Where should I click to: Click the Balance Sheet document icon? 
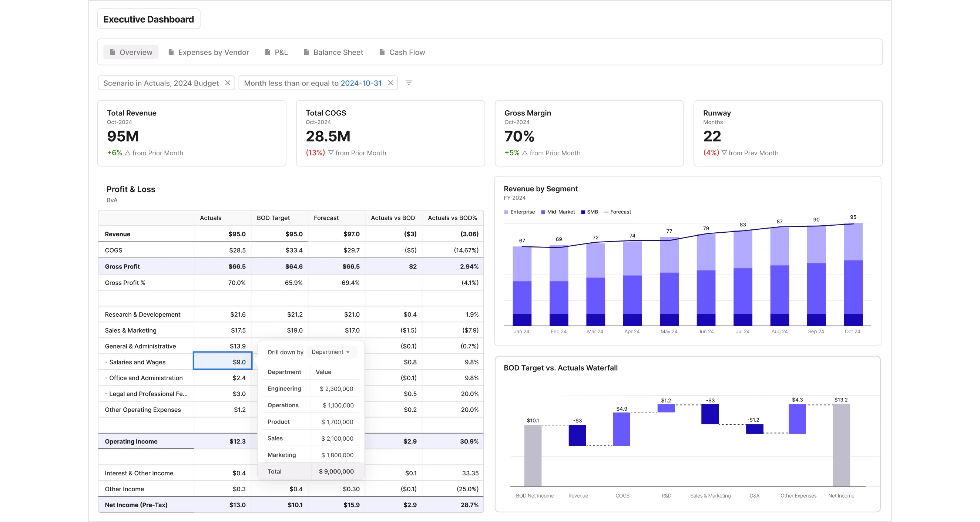click(306, 52)
